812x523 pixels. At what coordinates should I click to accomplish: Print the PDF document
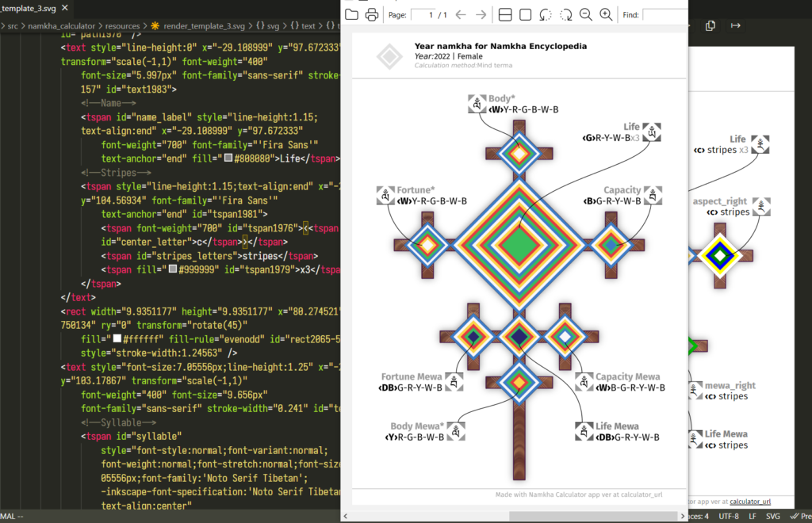371,14
